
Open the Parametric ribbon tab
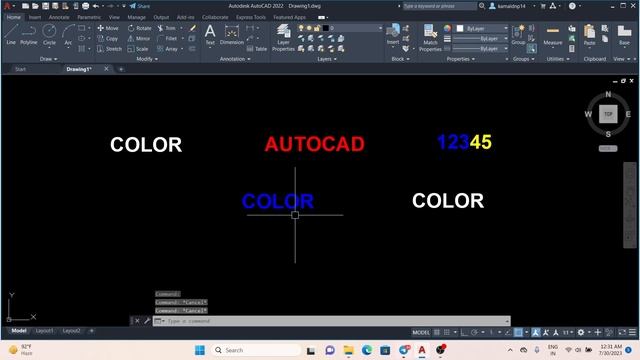pyautogui.click(x=89, y=17)
